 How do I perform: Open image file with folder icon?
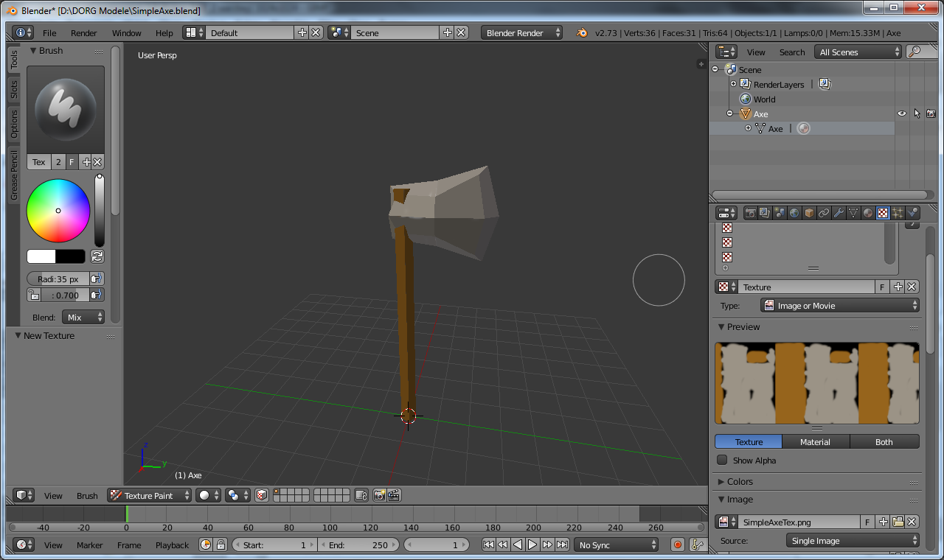click(898, 522)
